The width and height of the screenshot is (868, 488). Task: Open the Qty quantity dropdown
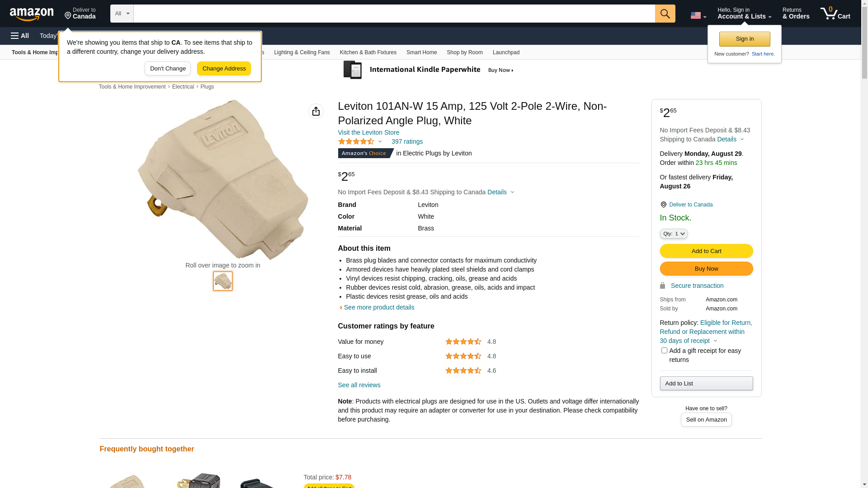coord(674,234)
